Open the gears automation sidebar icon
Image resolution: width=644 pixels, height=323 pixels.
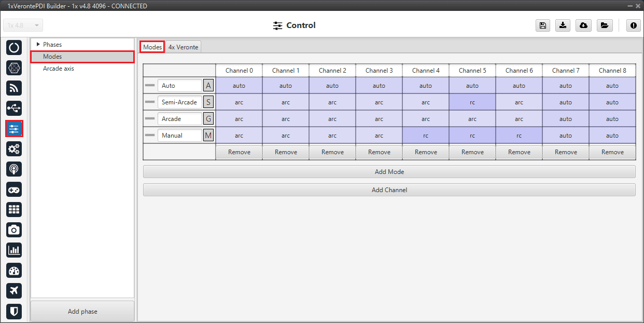[14, 149]
